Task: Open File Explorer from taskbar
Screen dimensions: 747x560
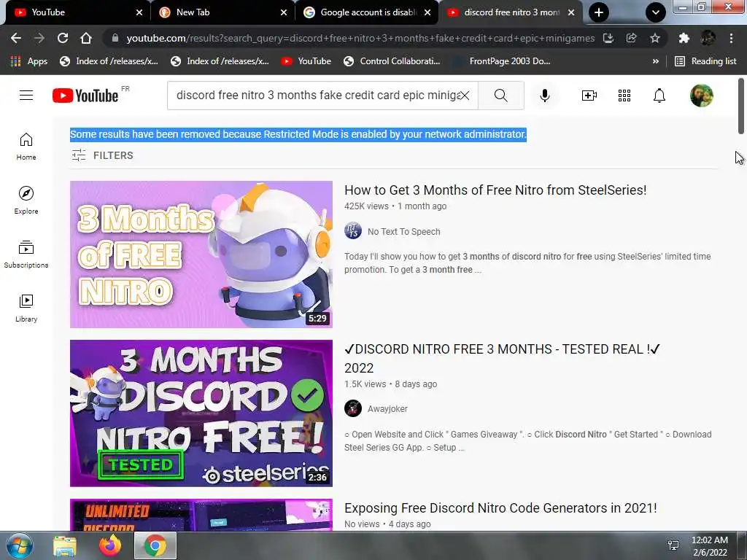Action: click(65, 545)
